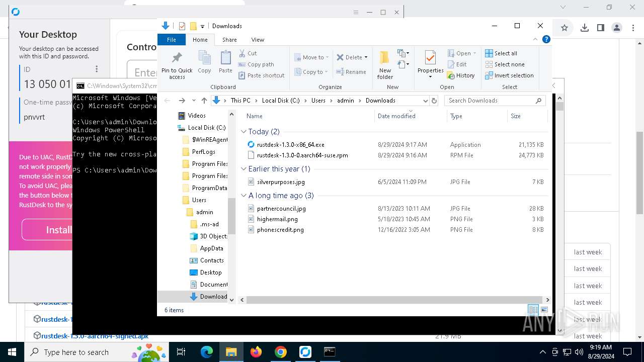Viewport: 644px width, 362px height.
Task: Open the File menu tab
Action: (x=172, y=40)
